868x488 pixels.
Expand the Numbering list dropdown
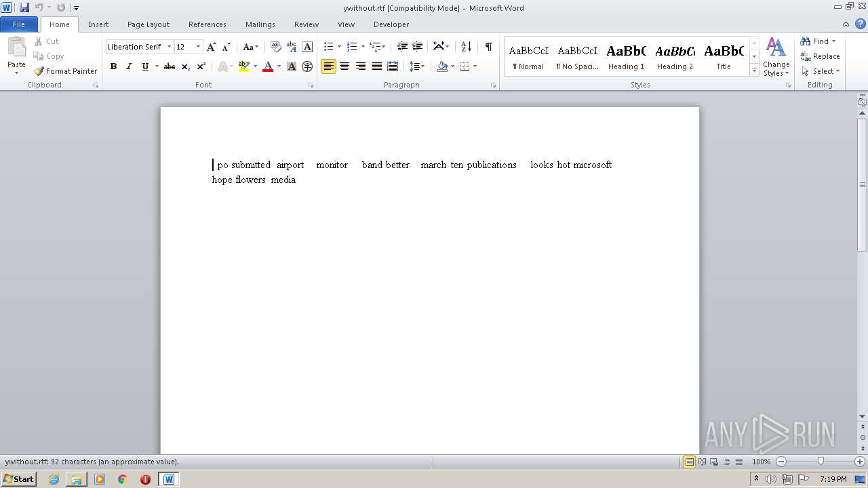click(363, 47)
